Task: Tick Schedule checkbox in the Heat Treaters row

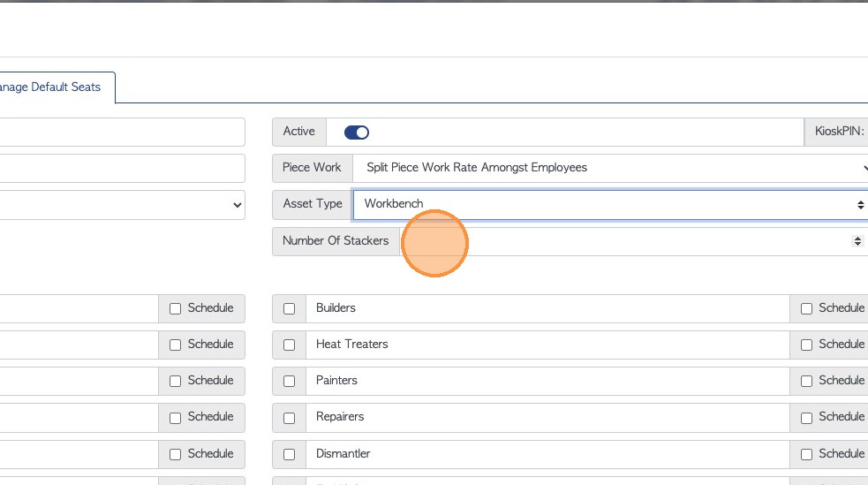Action: [806, 345]
